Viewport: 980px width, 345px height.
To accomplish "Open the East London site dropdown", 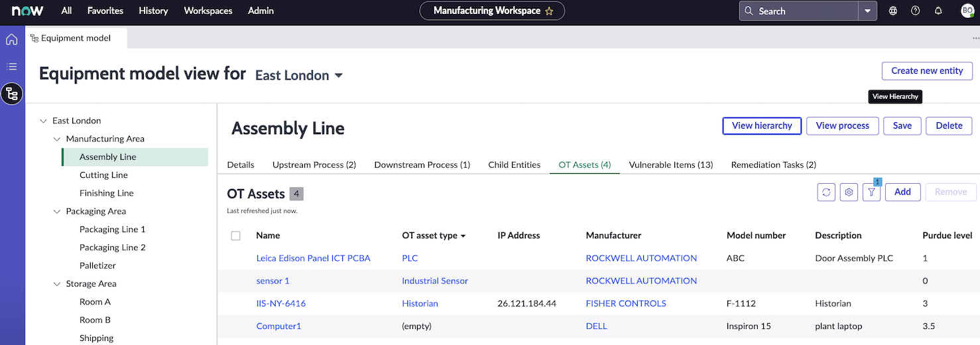I will pos(299,76).
